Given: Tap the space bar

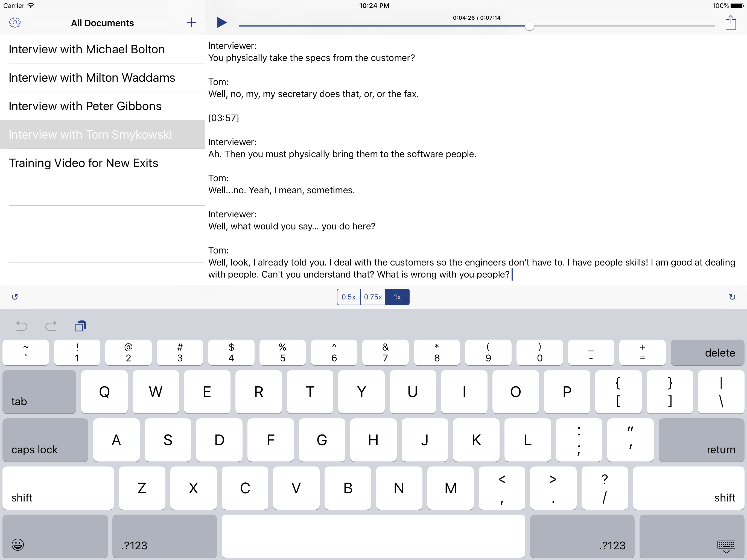Looking at the screenshot, I should pos(373,536).
